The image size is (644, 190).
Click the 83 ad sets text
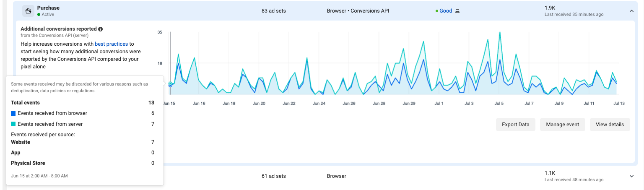coord(273,11)
